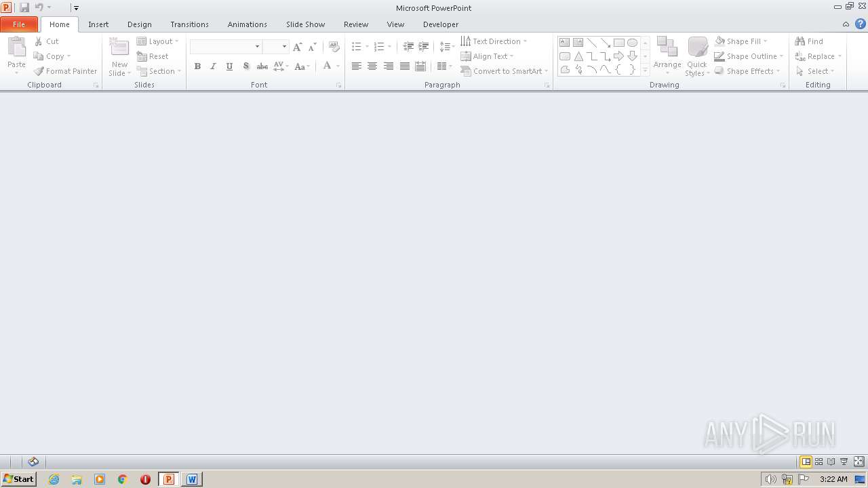The height and width of the screenshot is (488, 868).
Task: Toggle Bold formatting
Action: click(197, 66)
